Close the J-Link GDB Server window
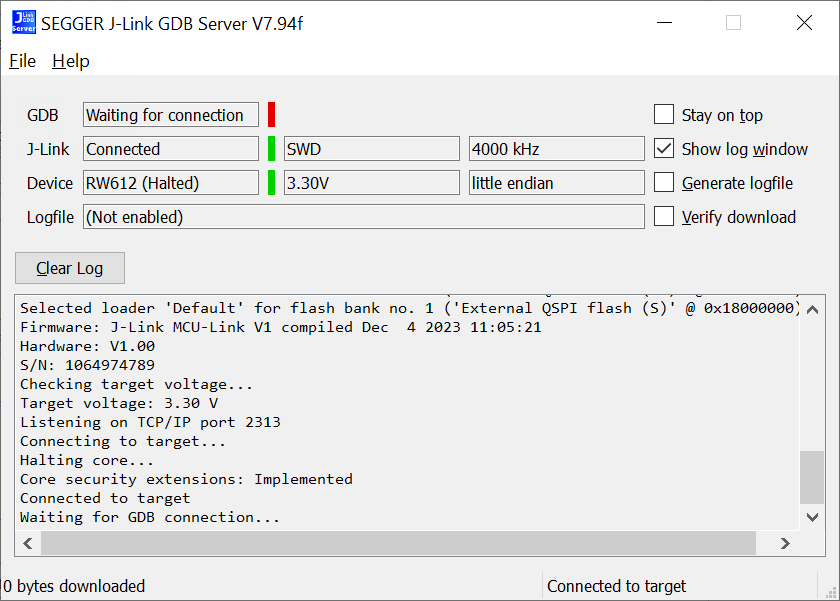840x601 pixels. tap(804, 23)
